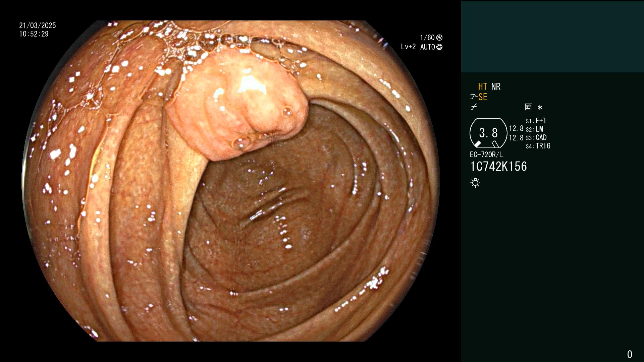Click the AUTO exposure mode text
The image size is (644, 362).
(427, 47)
